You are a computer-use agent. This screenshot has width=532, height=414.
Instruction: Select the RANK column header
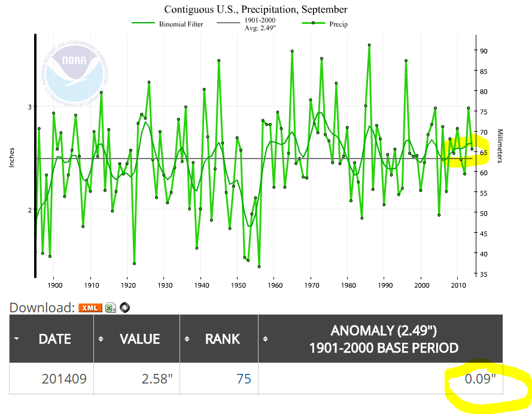(222, 339)
